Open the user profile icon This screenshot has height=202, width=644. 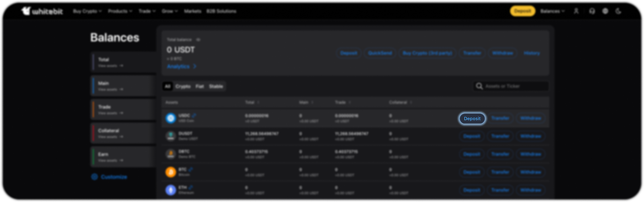[576, 11]
